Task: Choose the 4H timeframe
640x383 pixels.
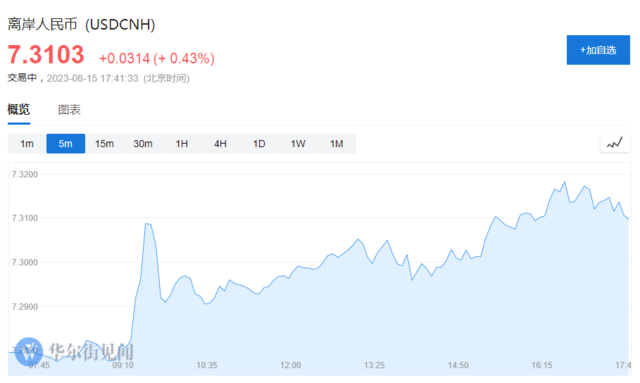Action: coord(220,144)
